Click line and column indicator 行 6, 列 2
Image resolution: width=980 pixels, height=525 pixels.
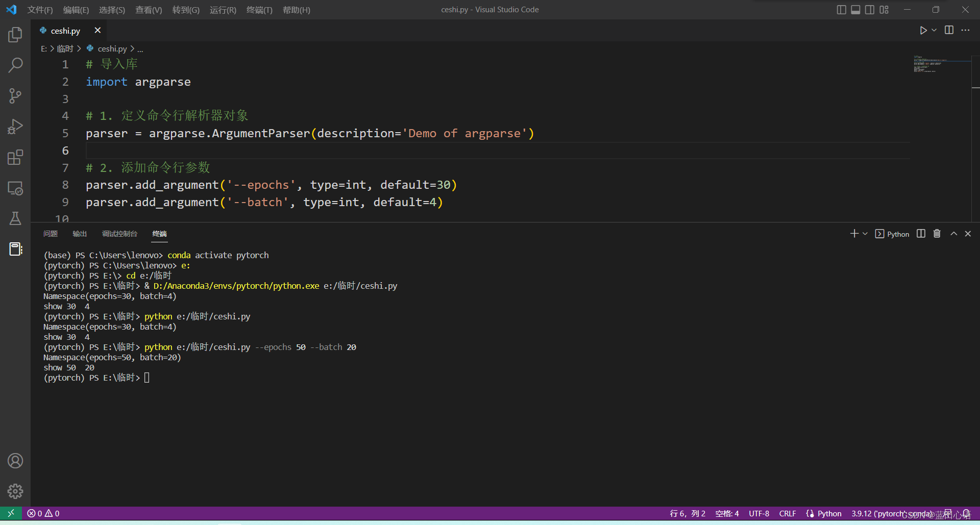pos(688,514)
